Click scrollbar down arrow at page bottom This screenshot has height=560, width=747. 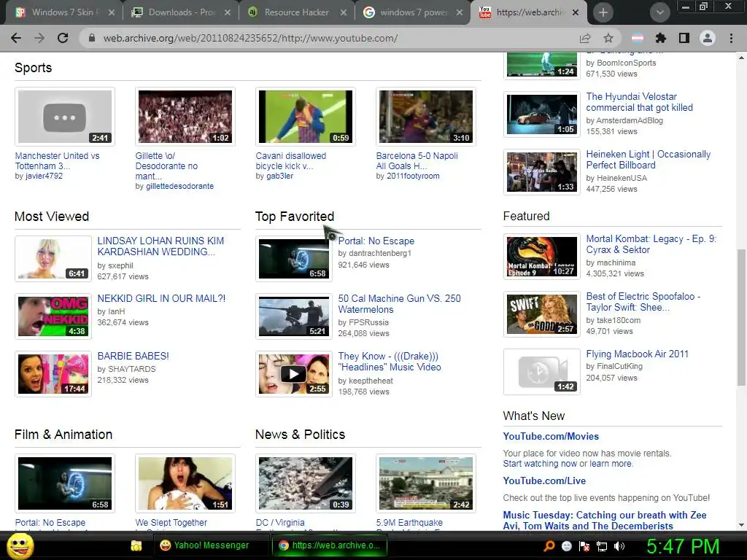click(741, 525)
